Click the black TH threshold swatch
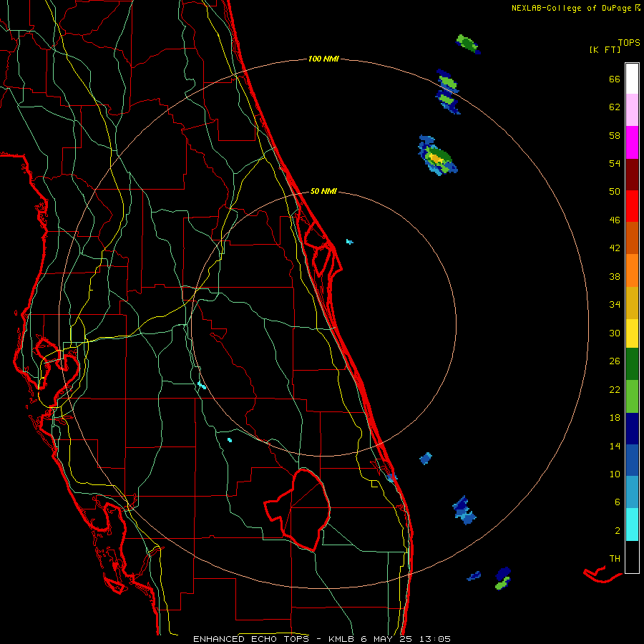Viewport: 644px width, 644px height. coord(632,557)
